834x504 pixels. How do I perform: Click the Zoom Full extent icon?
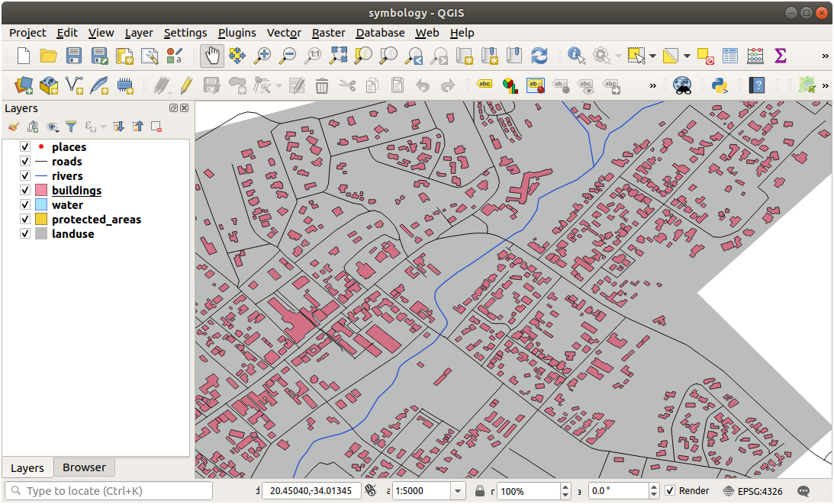click(x=338, y=56)
